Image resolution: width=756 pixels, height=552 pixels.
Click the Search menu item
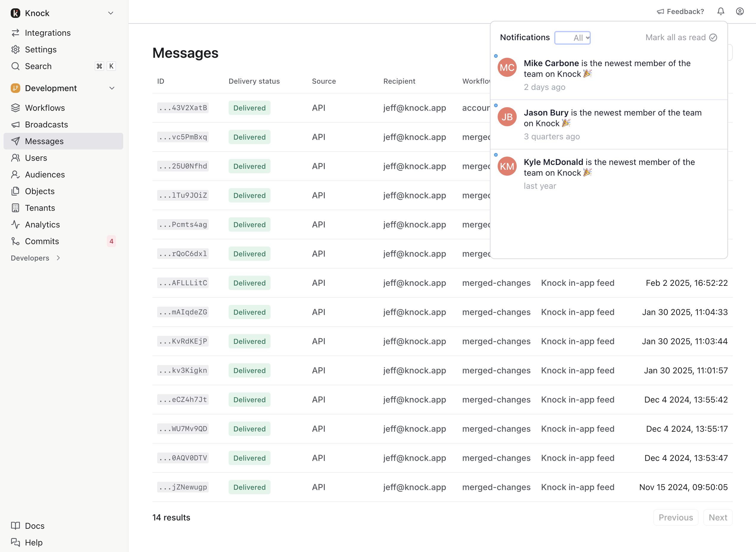(x=38, y=66)
